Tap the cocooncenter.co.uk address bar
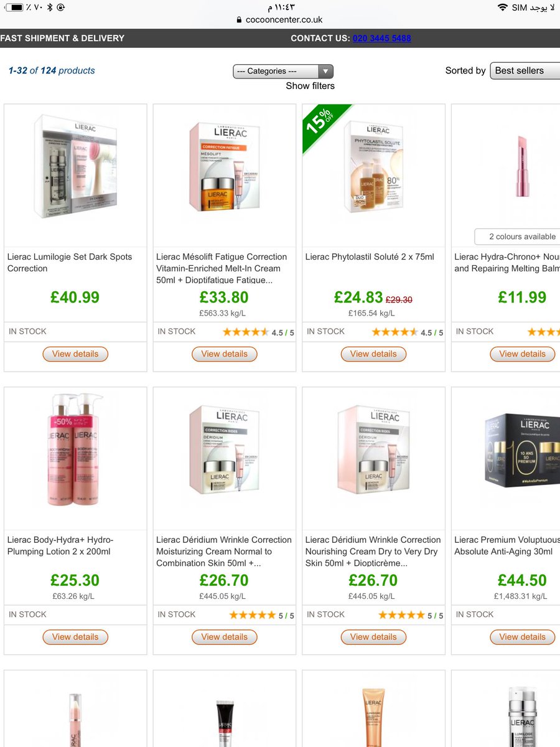560x747 pixels. pos(280,20)
